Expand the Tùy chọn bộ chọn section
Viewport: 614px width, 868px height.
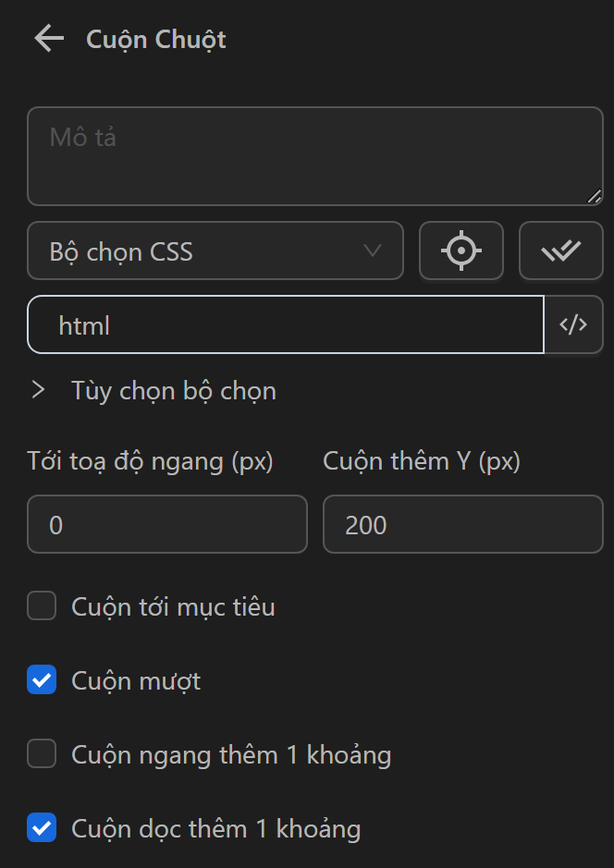[173, 390]
